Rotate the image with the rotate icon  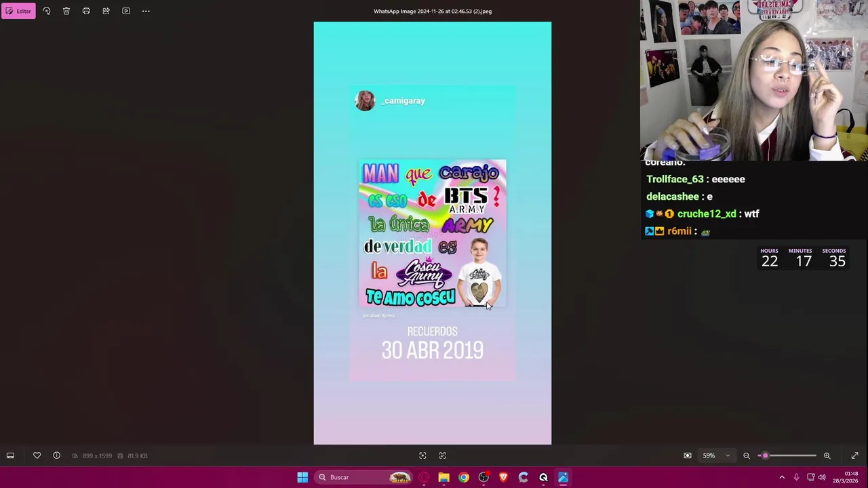(x=47, y=11)
